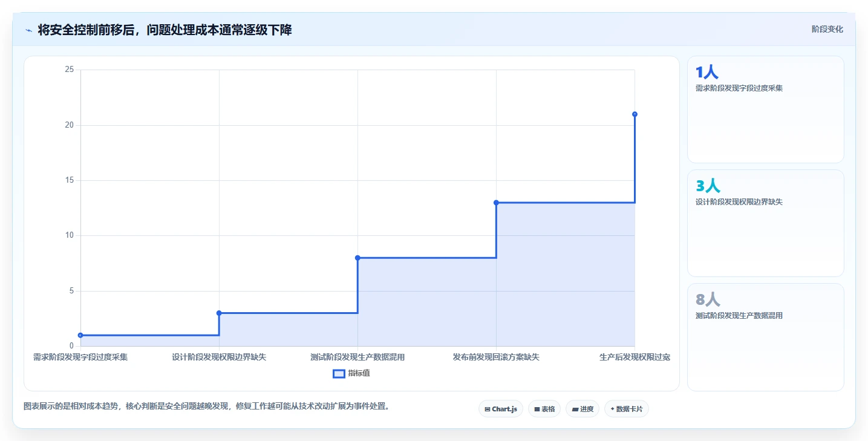Open the 1人 card
Screen dimensions: 868x441
tap(765, 109)
